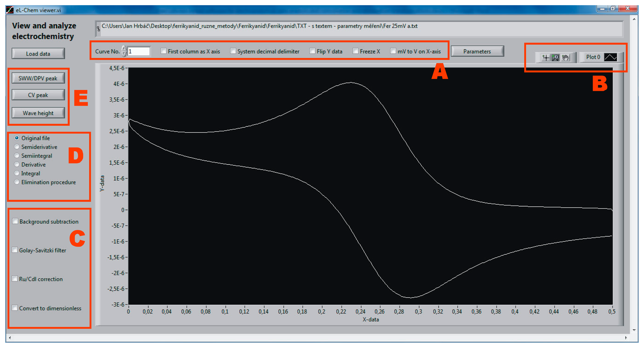
Task: Enable First column as X axis
Action: pyautogui.click(x=164, y=51)
